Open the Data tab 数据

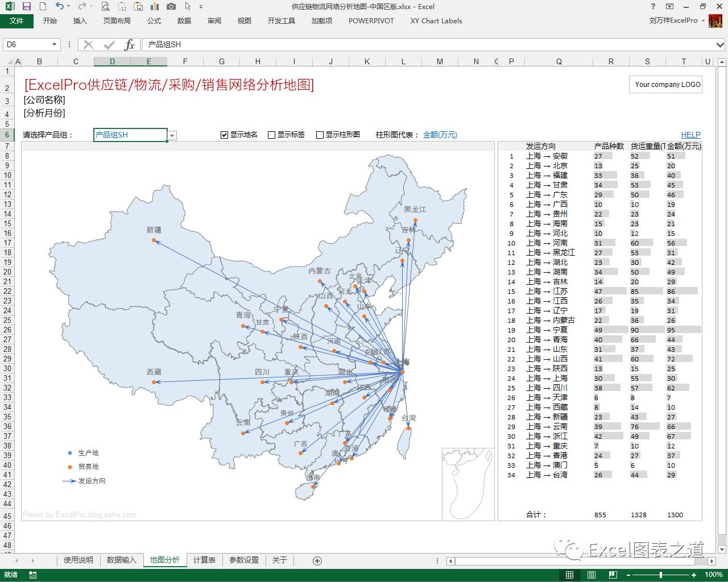click(184, 20)
